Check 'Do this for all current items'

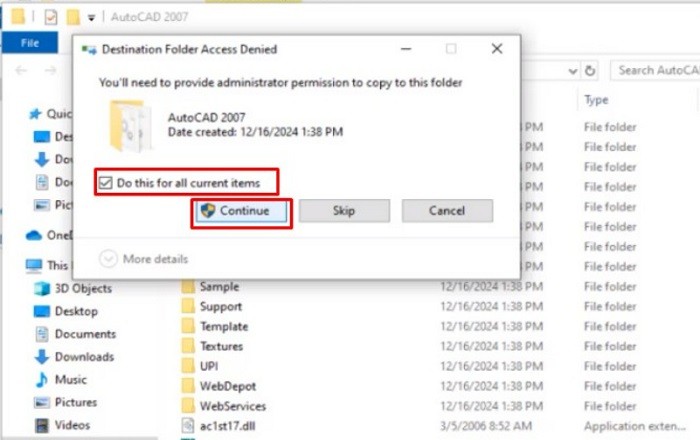click(105, 183)
